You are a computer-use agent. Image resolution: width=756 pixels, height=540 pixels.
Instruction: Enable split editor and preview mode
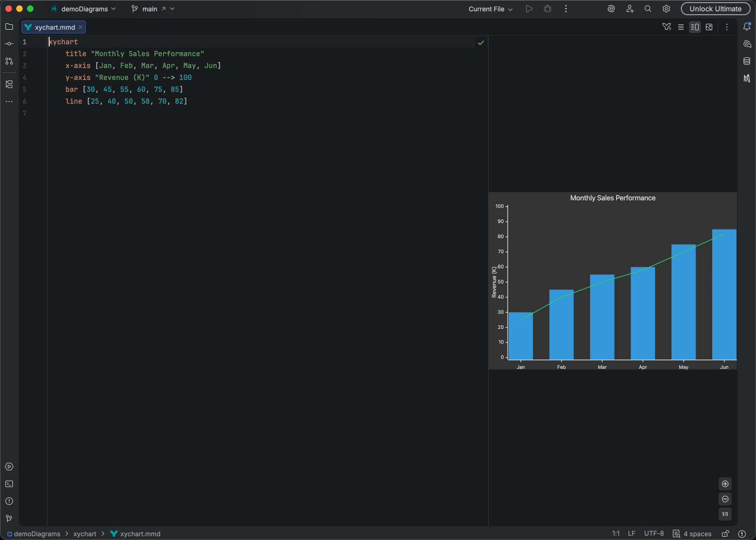tap(695, 26)
